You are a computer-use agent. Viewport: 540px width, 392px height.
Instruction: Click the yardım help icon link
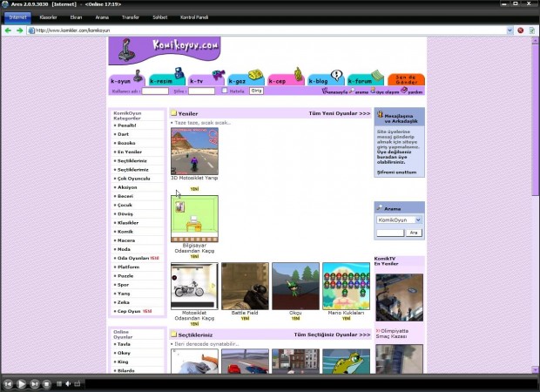tap(412, 91)
